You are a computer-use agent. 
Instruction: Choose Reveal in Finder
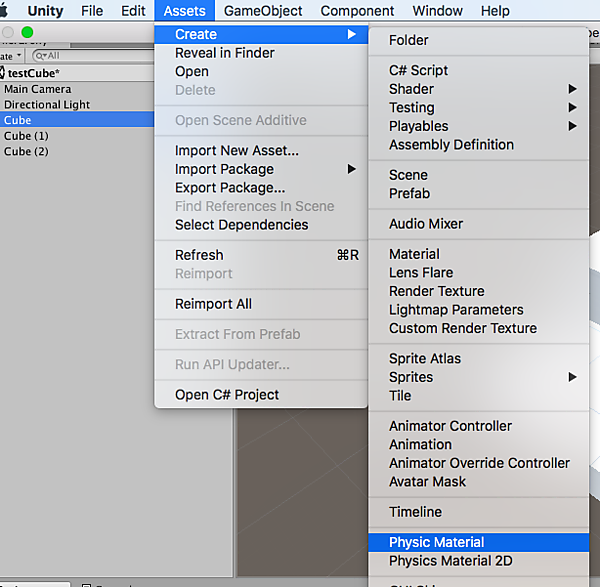click(261, 53)
